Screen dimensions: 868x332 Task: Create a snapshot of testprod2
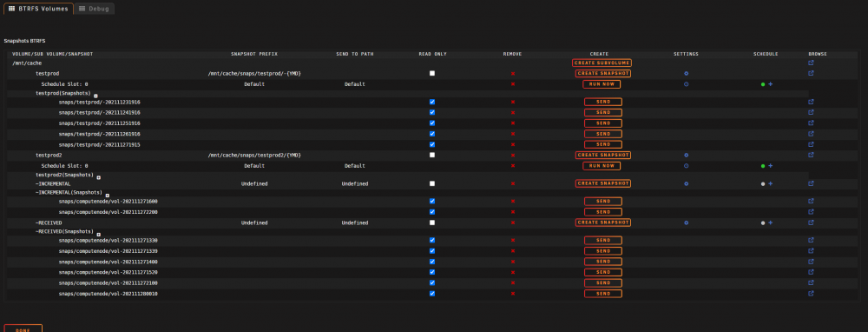(x=603, y=156)
